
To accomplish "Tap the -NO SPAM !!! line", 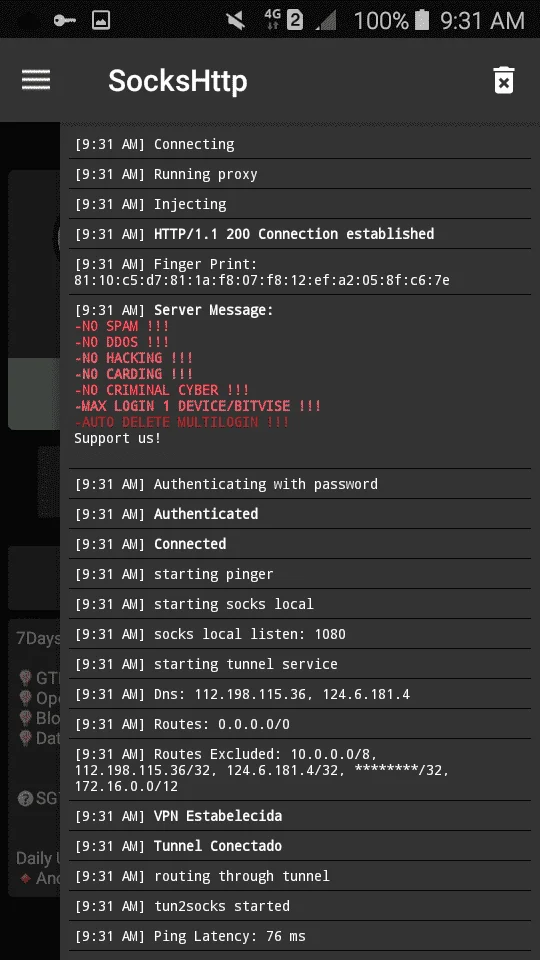I will [x=121, y=326].
